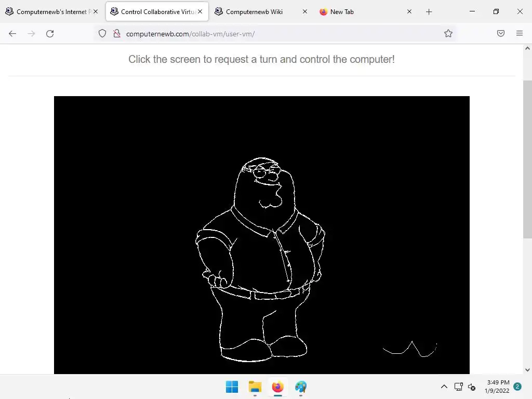Restore down the Firefox window
Viewport: 532px width, 399px height.
click(x=496, y=11)
